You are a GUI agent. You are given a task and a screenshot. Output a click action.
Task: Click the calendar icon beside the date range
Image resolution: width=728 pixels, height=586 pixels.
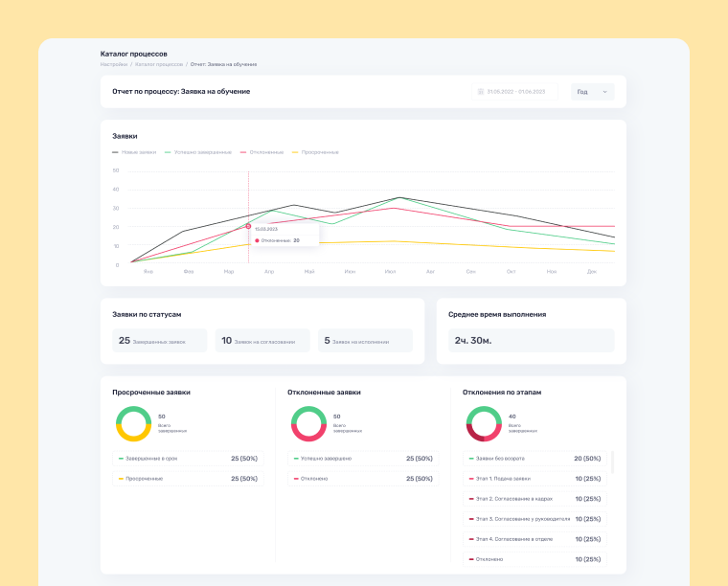[481, 92]
